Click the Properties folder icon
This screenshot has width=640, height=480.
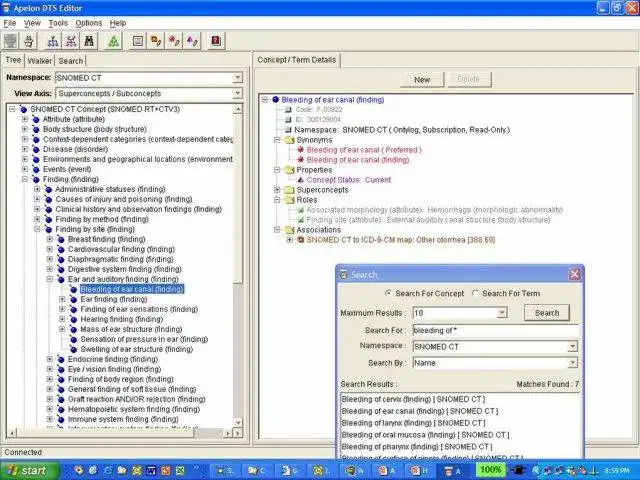[289, 170]
